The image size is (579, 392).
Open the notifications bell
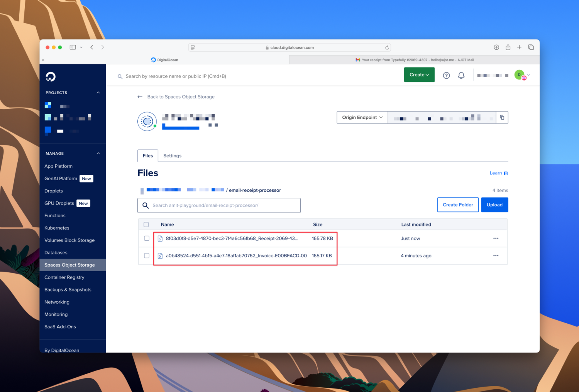pos(461,76)
